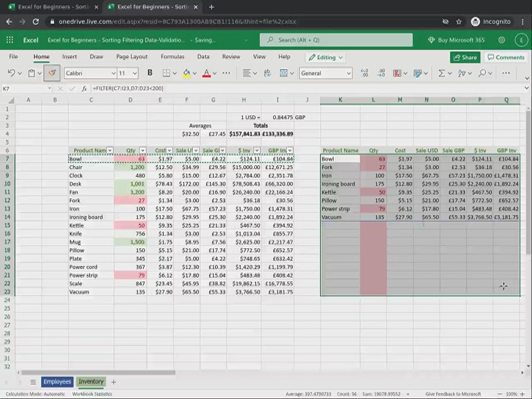Click the horizontal scrollbar
The height and width of the screenshot is (399, 532).
point(99,372)
